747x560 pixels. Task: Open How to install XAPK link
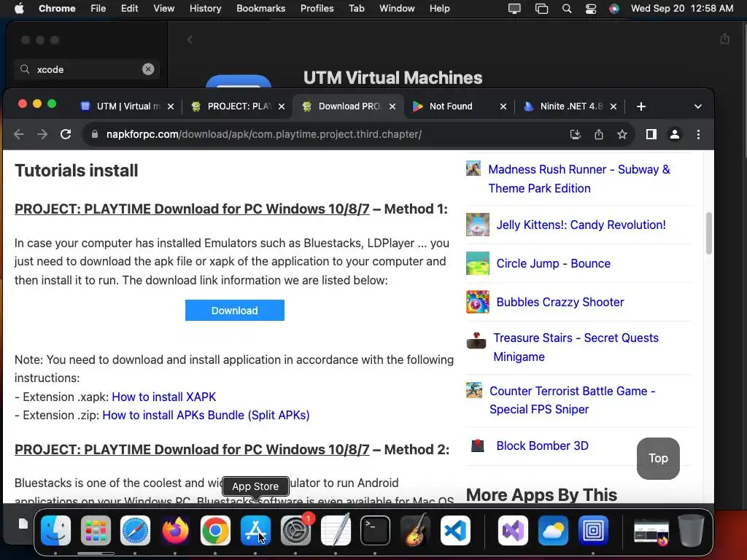point(164,397)
